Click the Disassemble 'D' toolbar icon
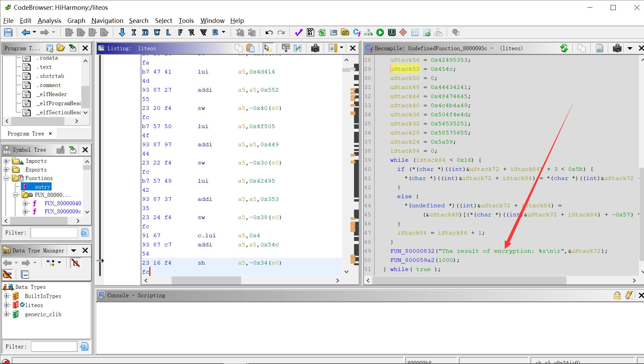This screenshot has height=364, width=644. tap(145, 32)
